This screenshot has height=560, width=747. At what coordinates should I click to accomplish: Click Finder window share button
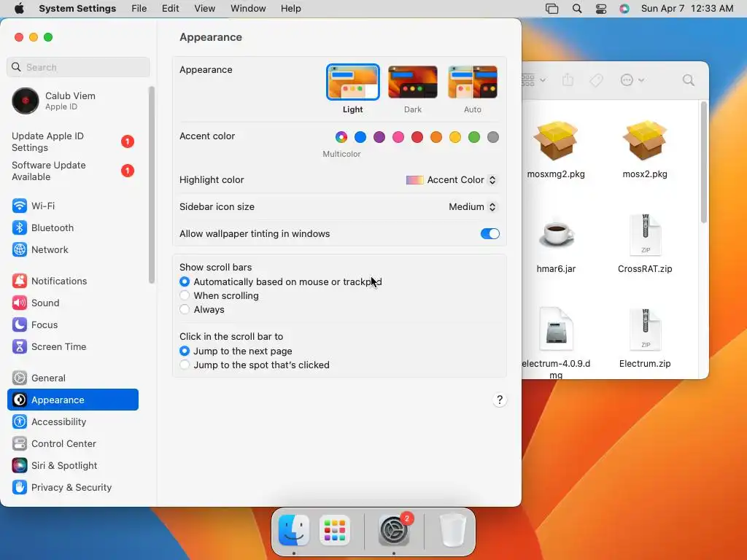pyautogui.click(x=568, y=80)
